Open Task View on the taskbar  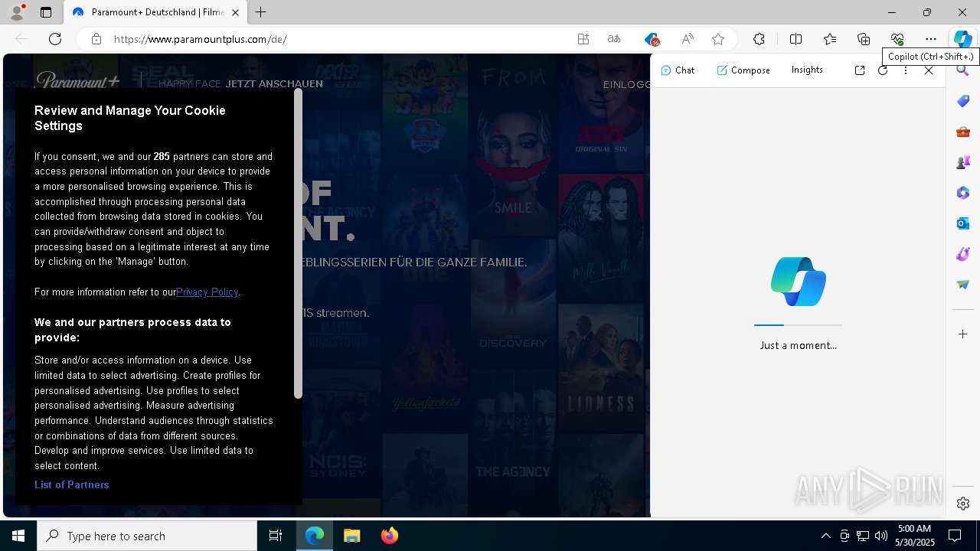pyautogui.click(x=276, y=536)
